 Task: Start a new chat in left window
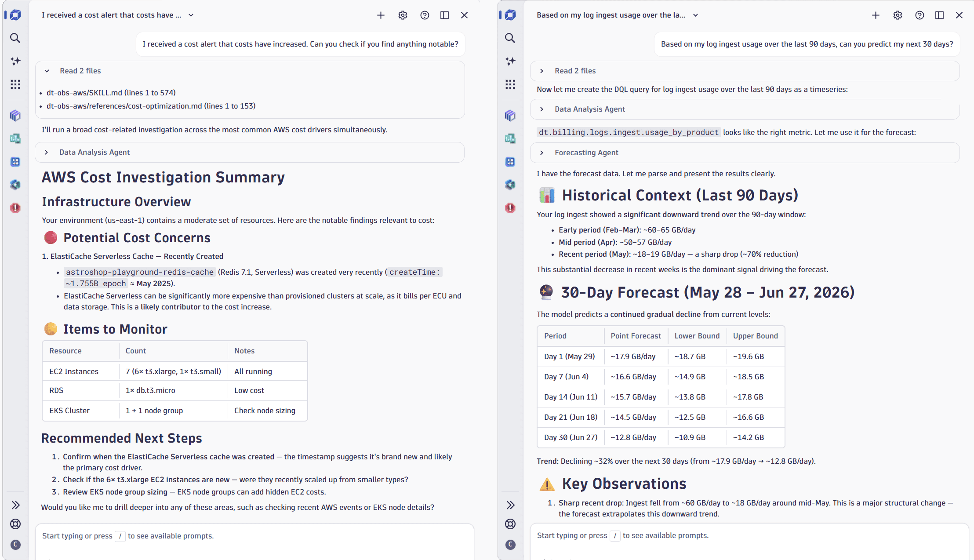381,15
